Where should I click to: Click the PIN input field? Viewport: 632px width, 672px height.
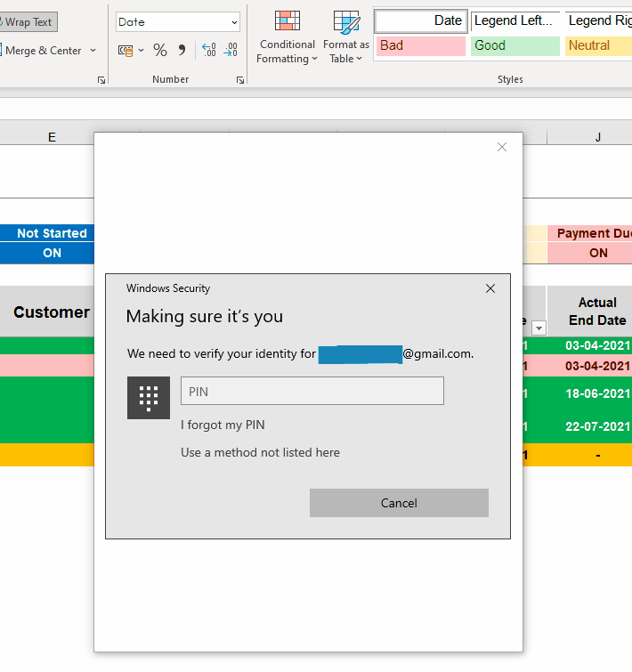pyautogui.click(x=312, y=391)
